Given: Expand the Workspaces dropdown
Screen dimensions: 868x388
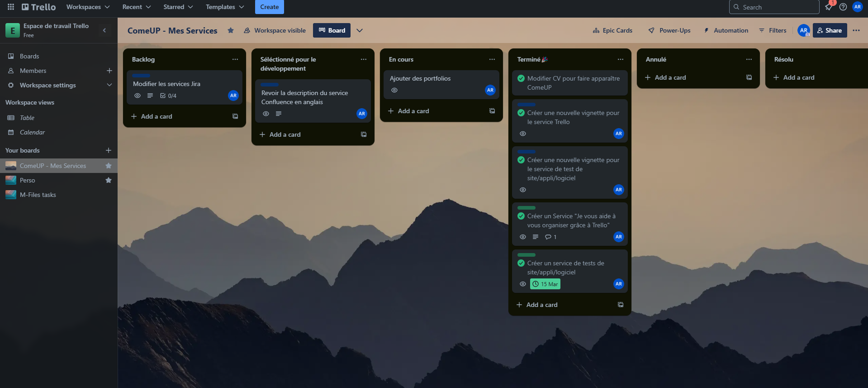Looking at the screenshot, I should pyautogui.click(x=88, y=7).
